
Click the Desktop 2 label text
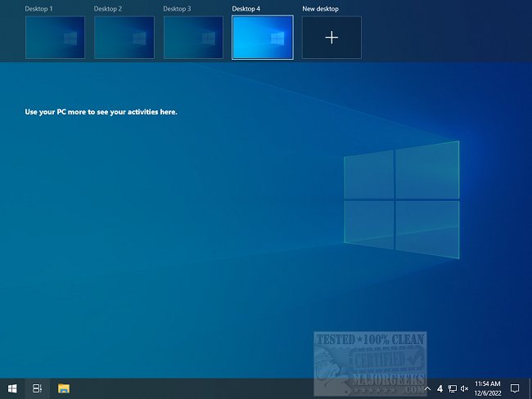click(x=108, y=9)
